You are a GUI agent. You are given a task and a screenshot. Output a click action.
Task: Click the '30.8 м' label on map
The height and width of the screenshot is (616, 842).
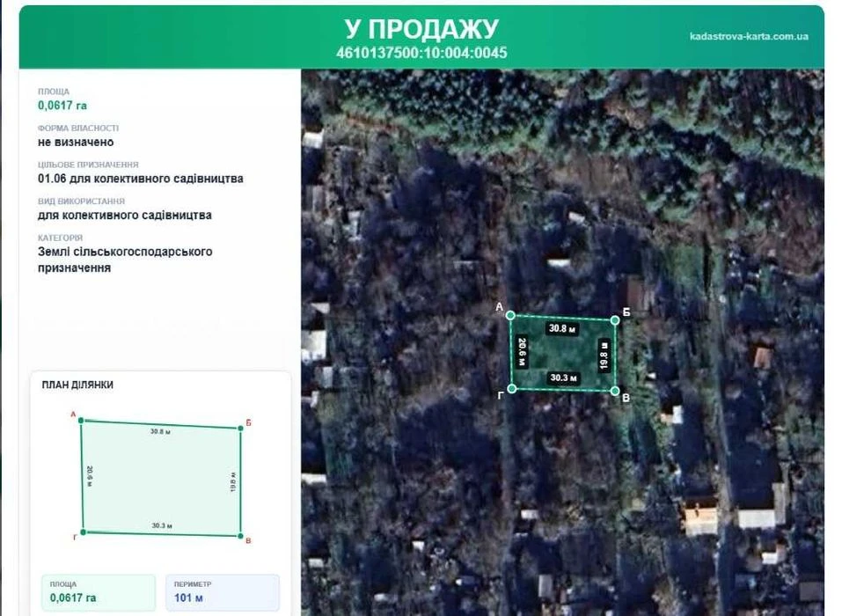(563, 328)
